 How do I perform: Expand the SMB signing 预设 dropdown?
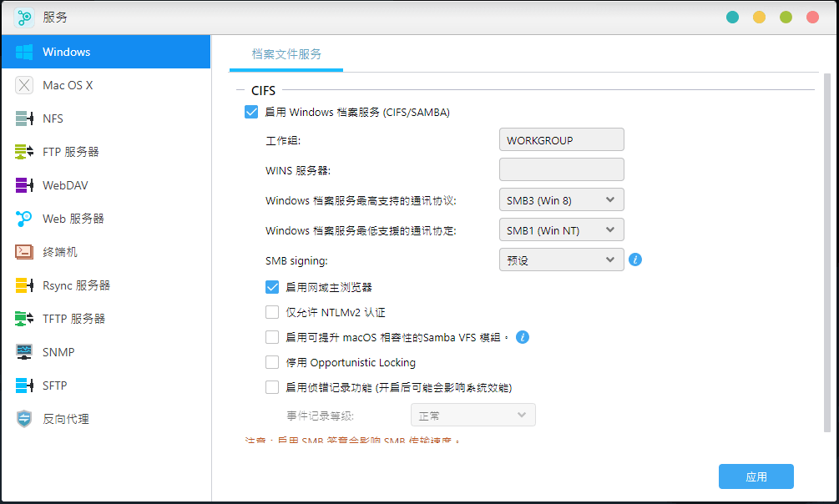[561, 260]
